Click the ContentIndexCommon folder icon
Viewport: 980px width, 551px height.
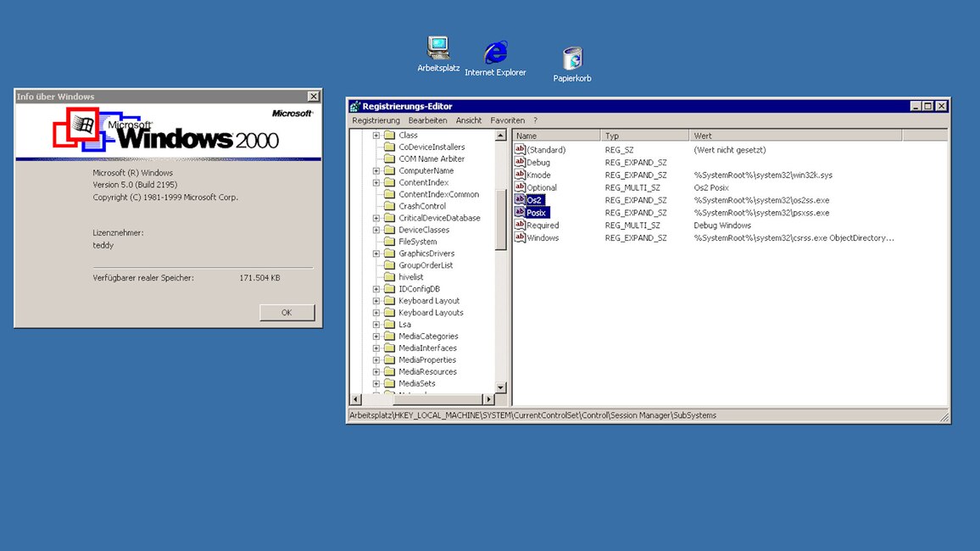pyautogui.click(x=389, y=194)
